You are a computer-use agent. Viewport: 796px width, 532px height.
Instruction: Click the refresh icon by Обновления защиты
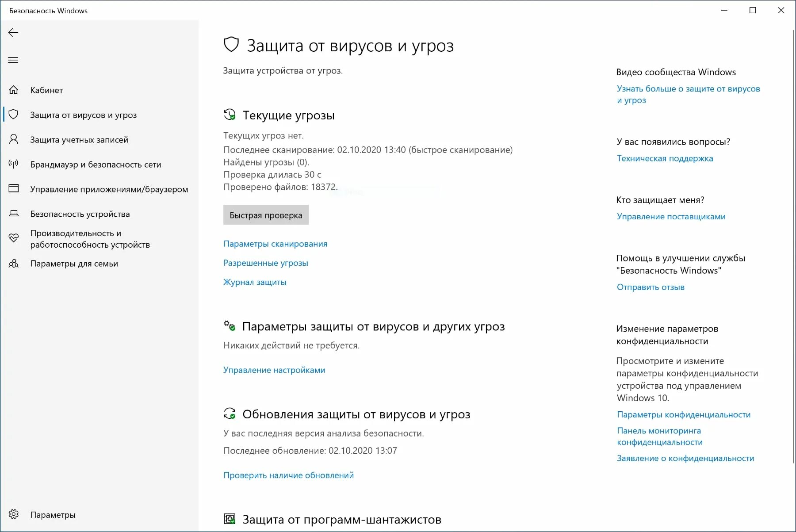tap(230, 414)
